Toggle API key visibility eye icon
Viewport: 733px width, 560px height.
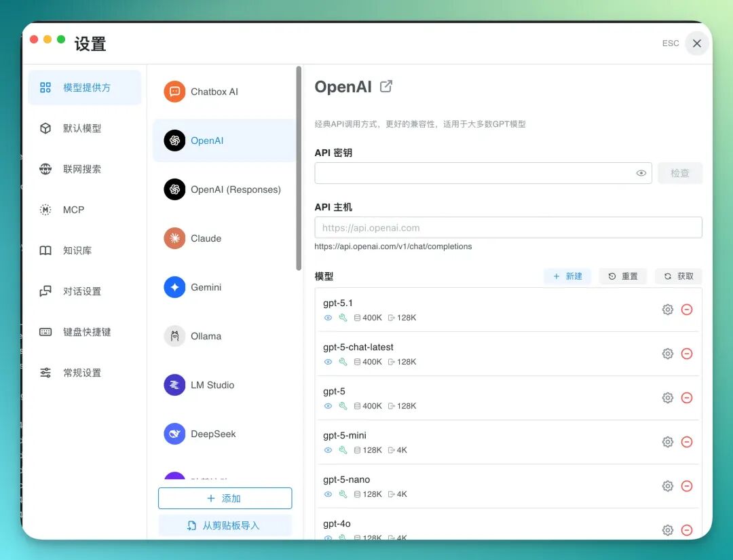(x=641, y=173)
